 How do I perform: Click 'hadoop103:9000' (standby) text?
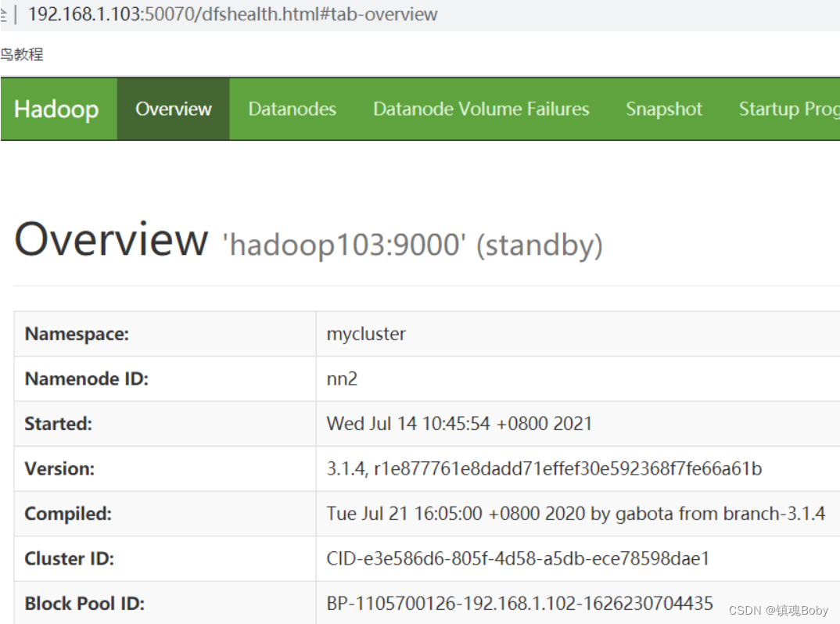point(413,246)
